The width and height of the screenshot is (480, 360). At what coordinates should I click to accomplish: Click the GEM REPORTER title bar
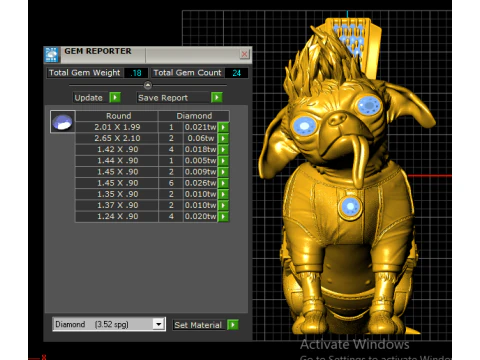click(x=149, y=54)
